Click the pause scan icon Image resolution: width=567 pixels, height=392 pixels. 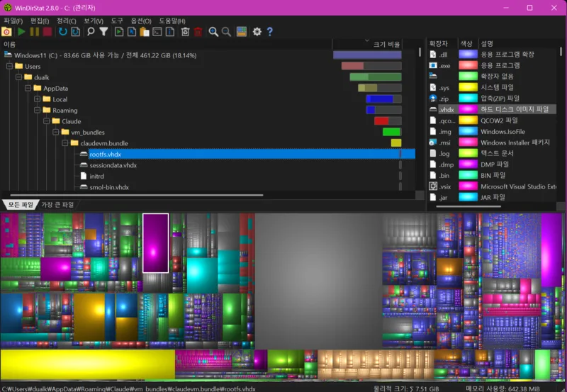pos(34,32)
